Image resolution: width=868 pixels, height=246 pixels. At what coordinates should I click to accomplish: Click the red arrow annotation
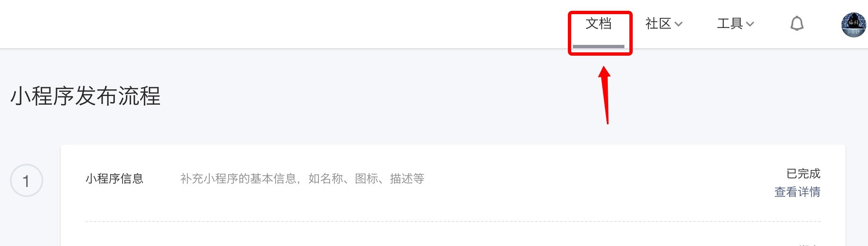[606, 95]
